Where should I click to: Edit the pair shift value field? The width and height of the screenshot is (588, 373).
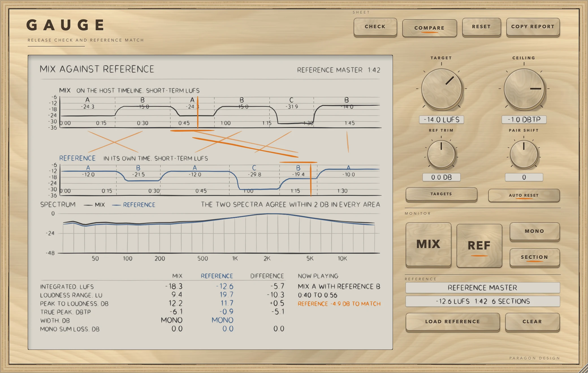pos(524,177)
